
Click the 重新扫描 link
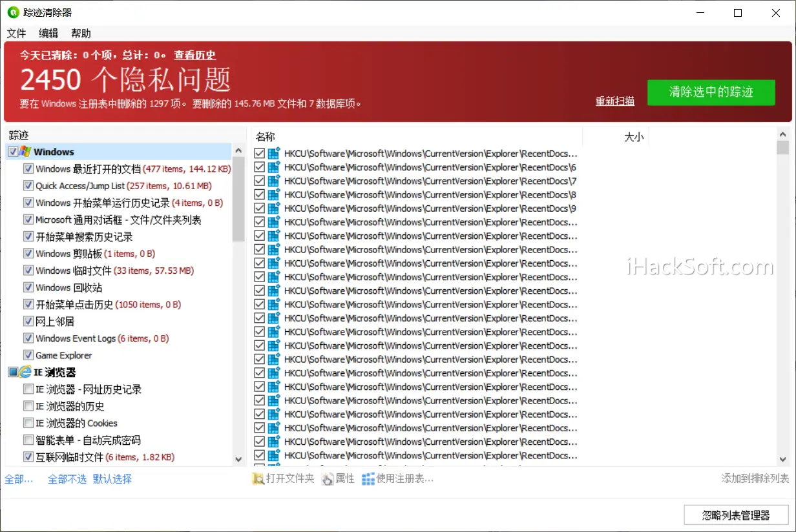pyautogui.click(x=615, y=101)
